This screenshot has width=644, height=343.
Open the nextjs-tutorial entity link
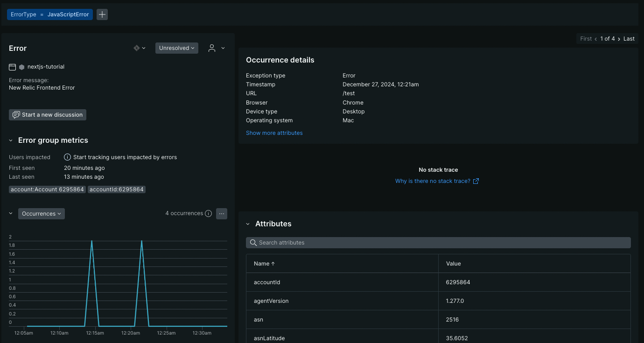46,67
